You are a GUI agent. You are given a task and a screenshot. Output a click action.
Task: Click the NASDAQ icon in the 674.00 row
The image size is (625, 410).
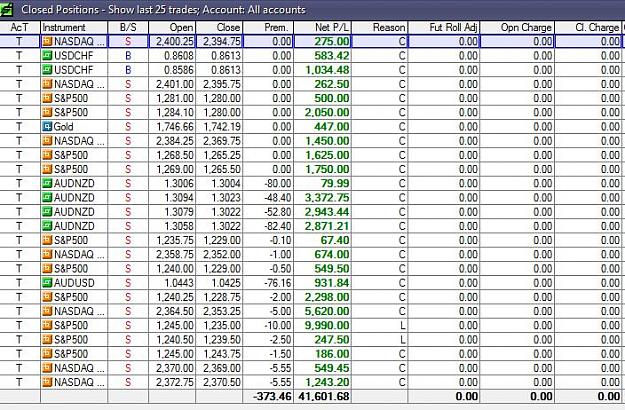(47, 254)
